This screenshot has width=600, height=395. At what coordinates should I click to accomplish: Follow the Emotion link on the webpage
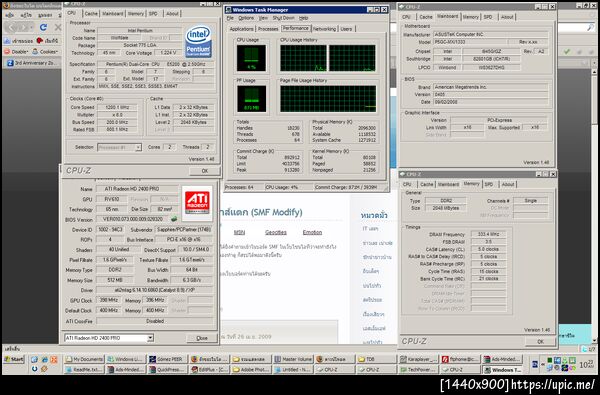pos(312,232)
